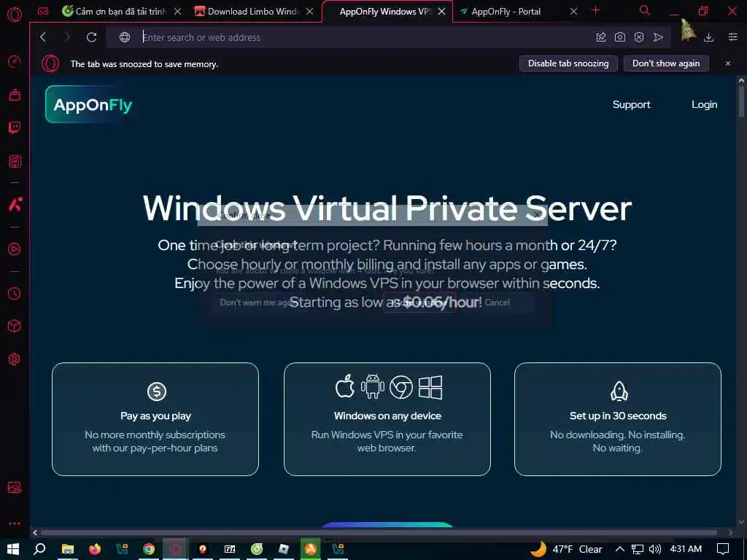The image size is (747, 560).
Task: Dismiss the tab snoozed notification bar
Action: tap(728, 64)
